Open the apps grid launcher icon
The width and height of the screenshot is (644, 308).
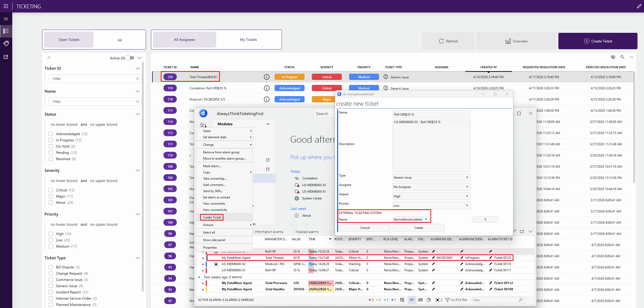click(6, 6)
